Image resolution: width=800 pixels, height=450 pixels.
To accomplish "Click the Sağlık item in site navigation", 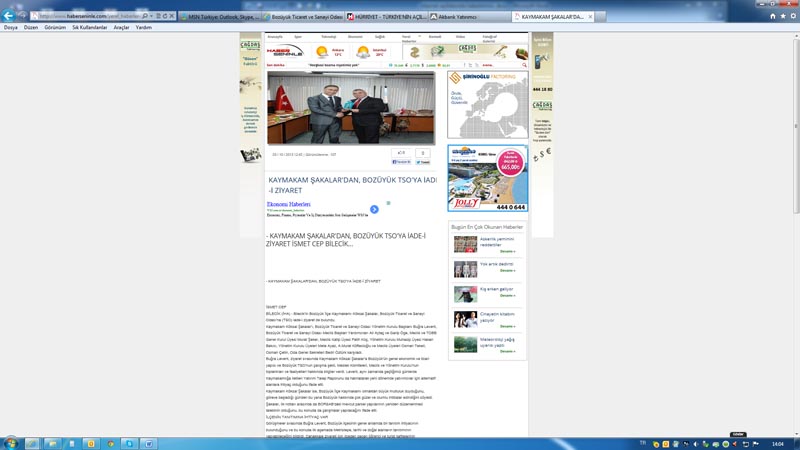I will [x=380, y=37].
